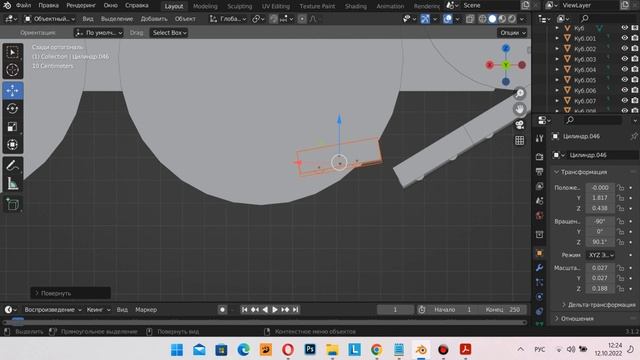Disable rendering of Куб.006 camera icon
Image resolution: width=640 pixels, height=360 pixels.
pos(635,90)
